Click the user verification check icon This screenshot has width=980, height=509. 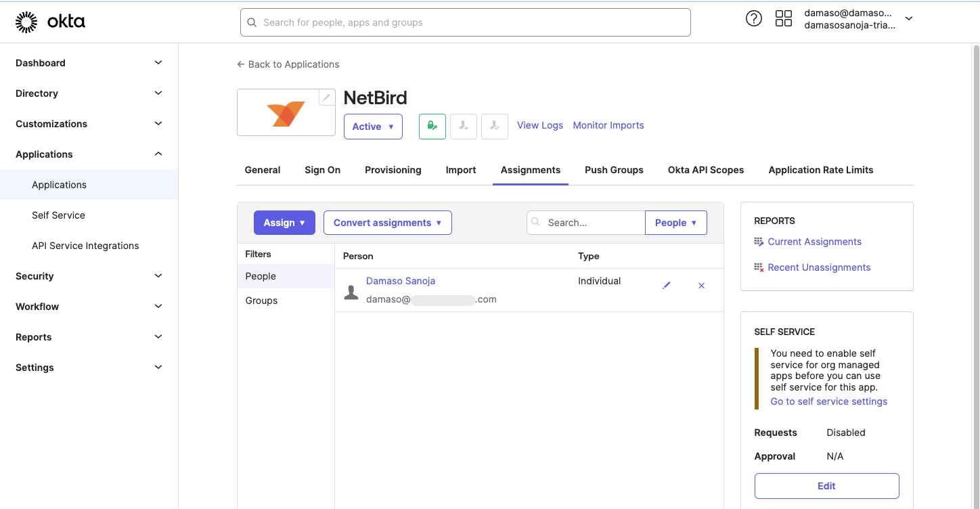pos(494,126)
